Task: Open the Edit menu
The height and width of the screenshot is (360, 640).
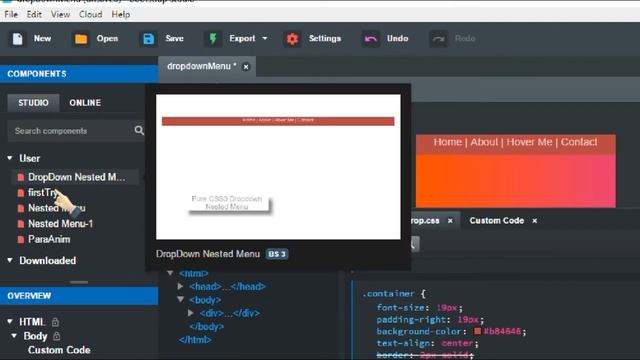Action: (x=34, y=15)
